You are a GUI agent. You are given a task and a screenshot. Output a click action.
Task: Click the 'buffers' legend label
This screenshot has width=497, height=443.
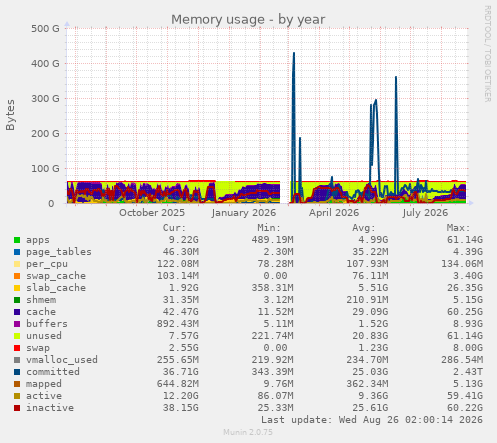pyautogui.click(x=47, y=324)
